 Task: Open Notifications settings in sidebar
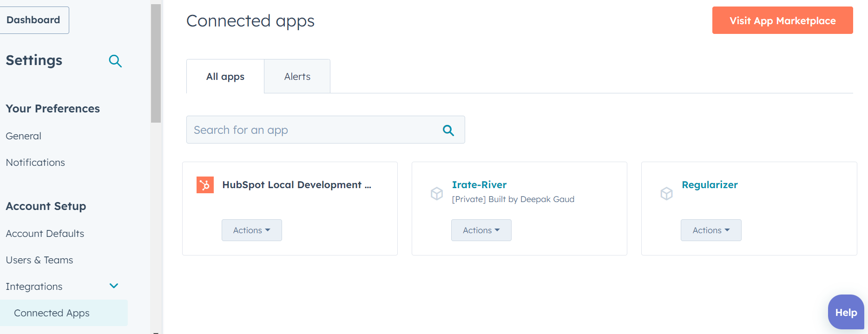(35, 163)
